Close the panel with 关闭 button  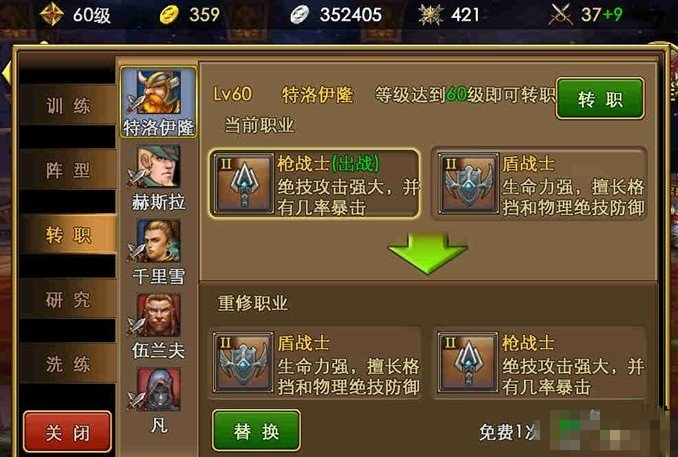(x=67, y=432)
